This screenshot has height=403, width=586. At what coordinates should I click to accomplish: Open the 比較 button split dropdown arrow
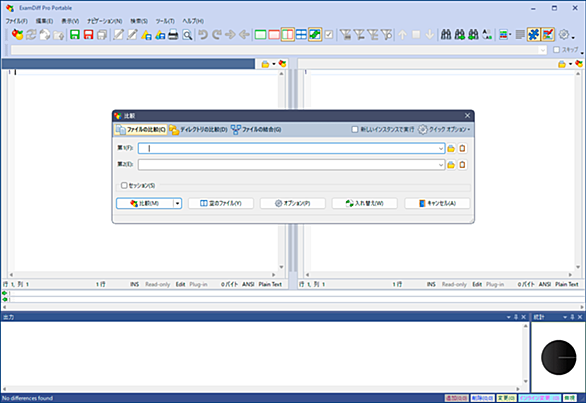tap(178, 203)
